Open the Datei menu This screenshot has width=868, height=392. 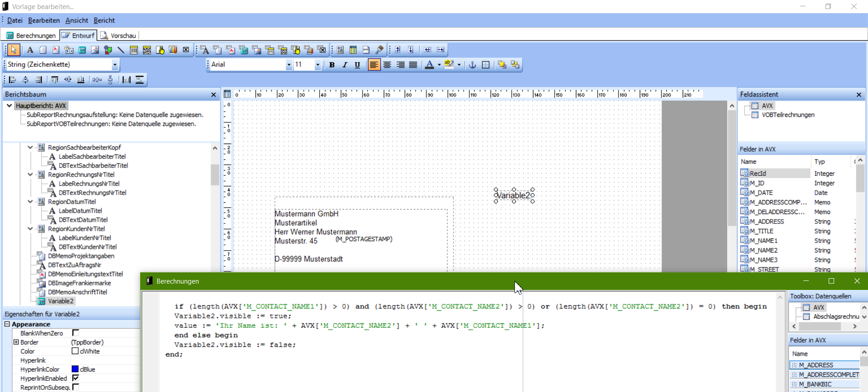click(15, 20)
